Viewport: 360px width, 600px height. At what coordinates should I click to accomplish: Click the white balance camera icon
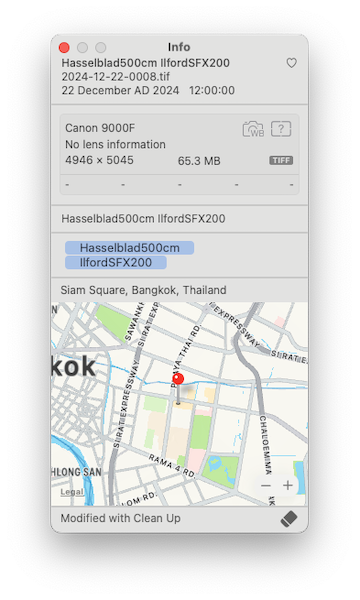[x=253, y=129]
